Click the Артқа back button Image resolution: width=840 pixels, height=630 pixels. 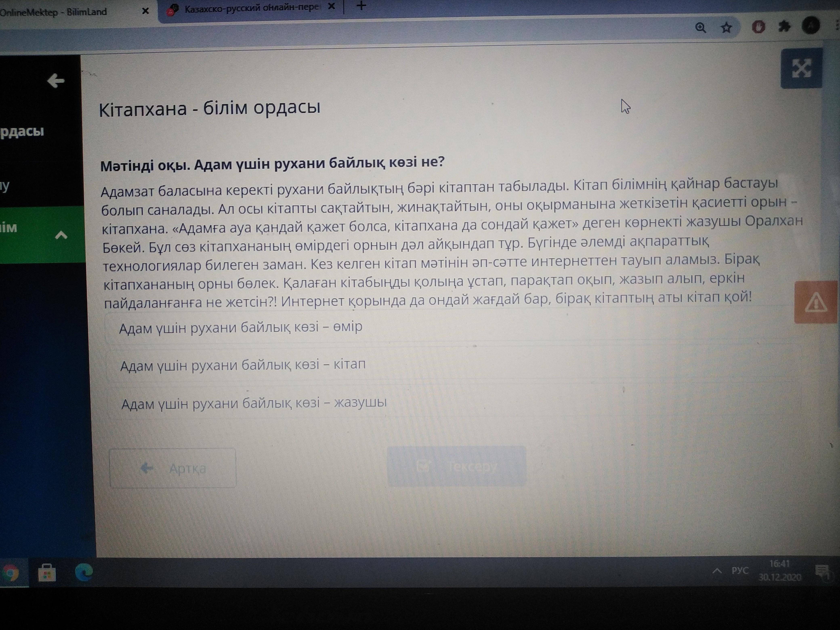point(173,468)
